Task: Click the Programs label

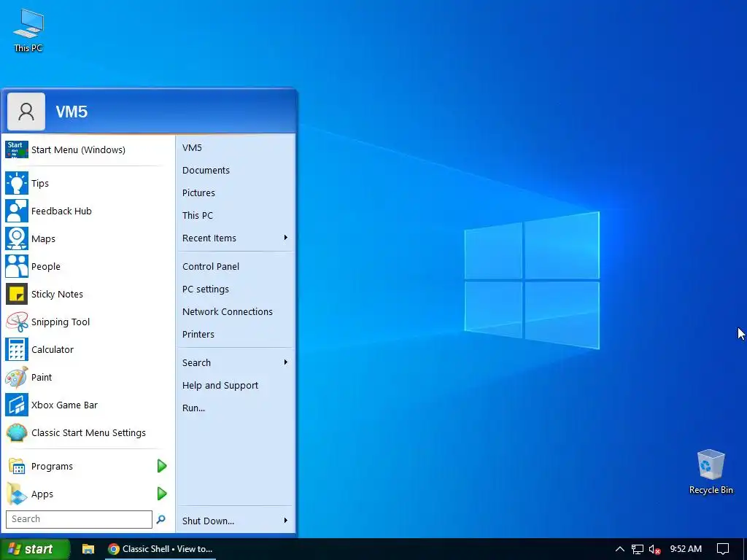Action: [52, 466]
